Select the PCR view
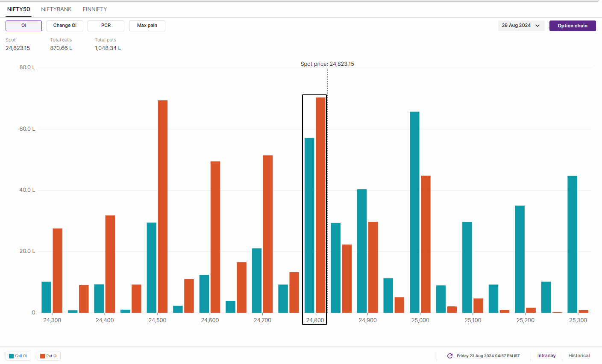Viewport: 602px width, 364px height. 106,26
